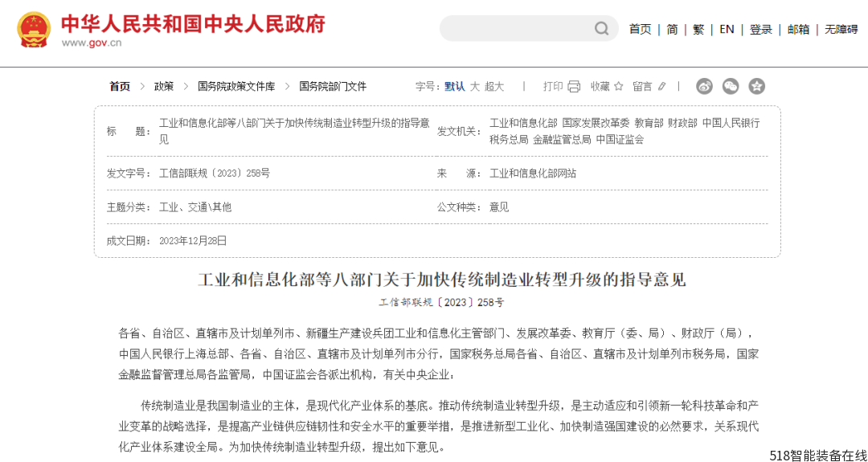868x462 pixels.
Task: Click the print (打印) printer icon
Action: (x=574, y=86)
